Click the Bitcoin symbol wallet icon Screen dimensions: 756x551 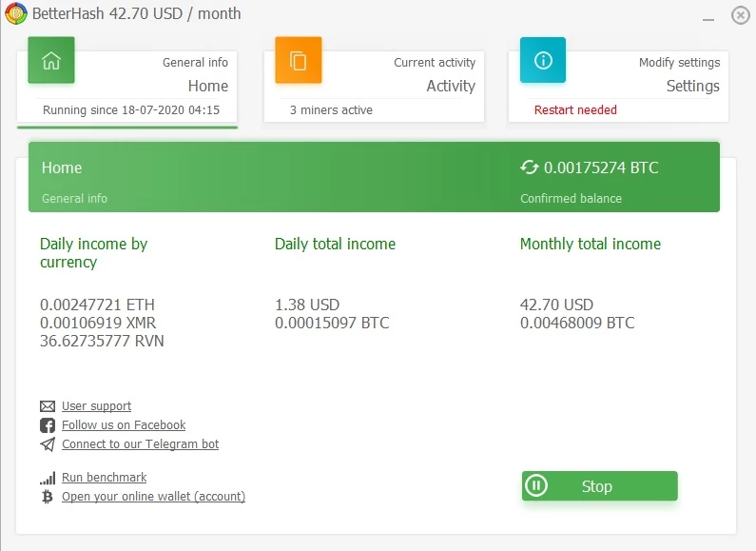48,497
